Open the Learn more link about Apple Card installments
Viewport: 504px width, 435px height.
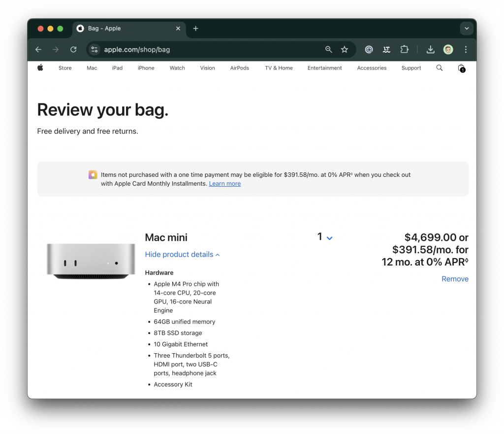(224, 183)
